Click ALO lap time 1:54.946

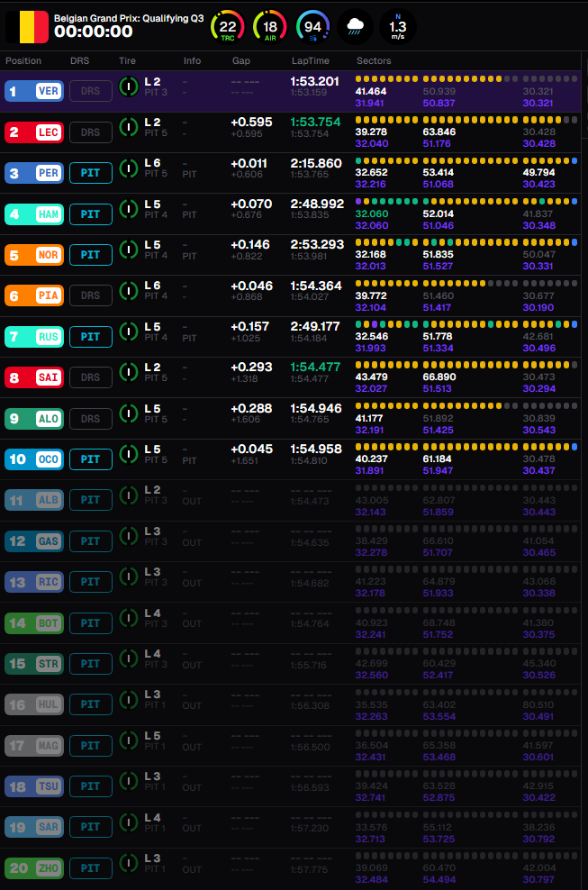316,409
